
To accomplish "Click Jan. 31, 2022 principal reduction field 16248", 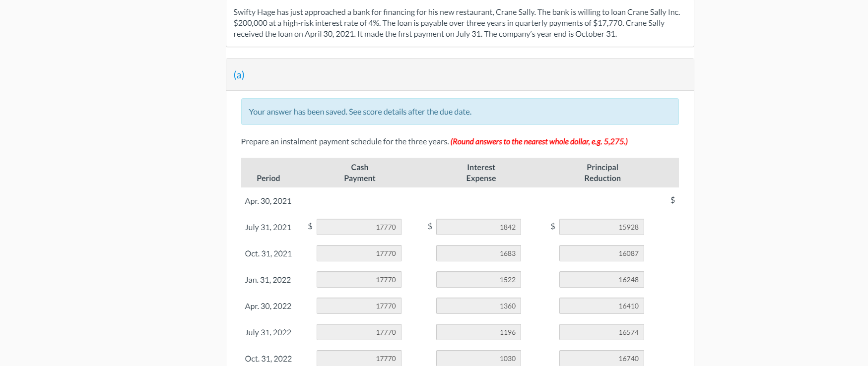I will (601, 280).
